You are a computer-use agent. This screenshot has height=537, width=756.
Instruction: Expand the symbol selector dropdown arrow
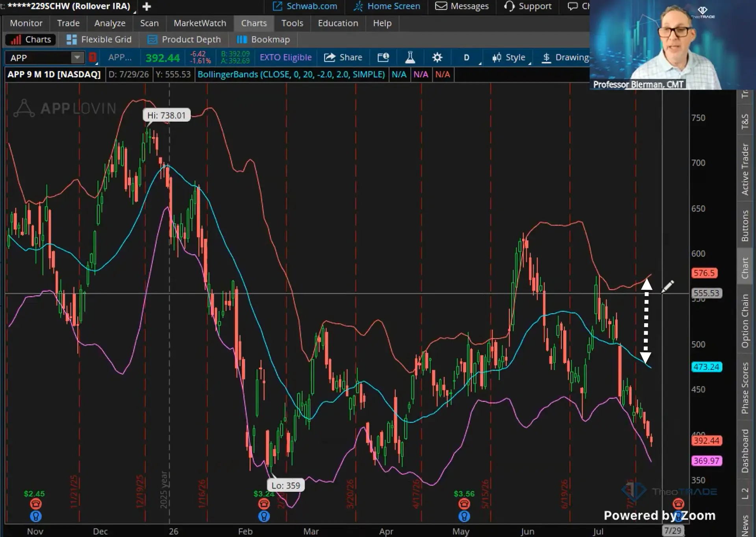78,58
